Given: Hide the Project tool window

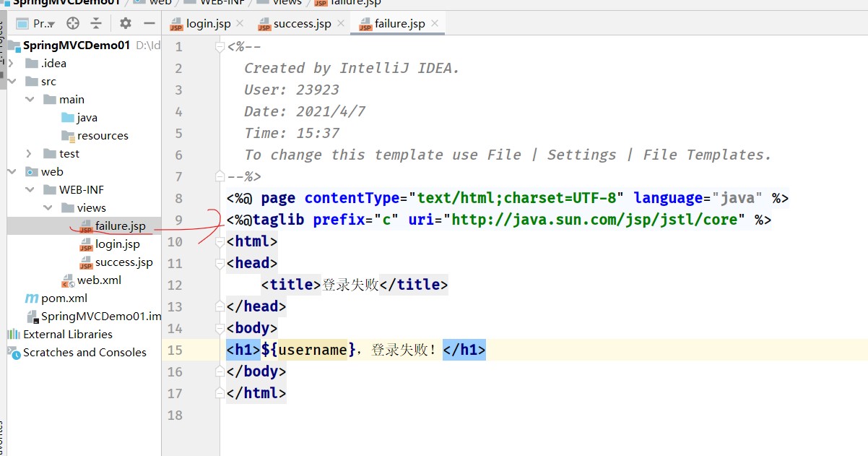Looking at the screenshot, I should [148, 23].
